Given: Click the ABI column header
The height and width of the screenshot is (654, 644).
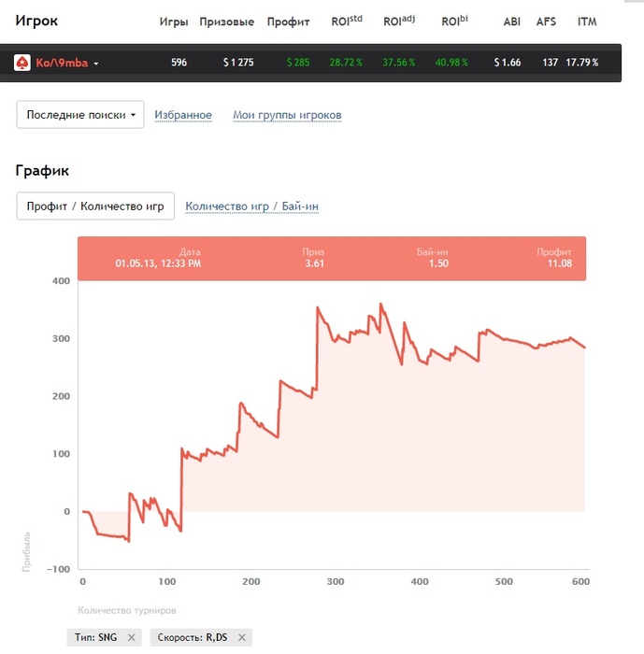Looking at the screenshot, I should [511, 21].
